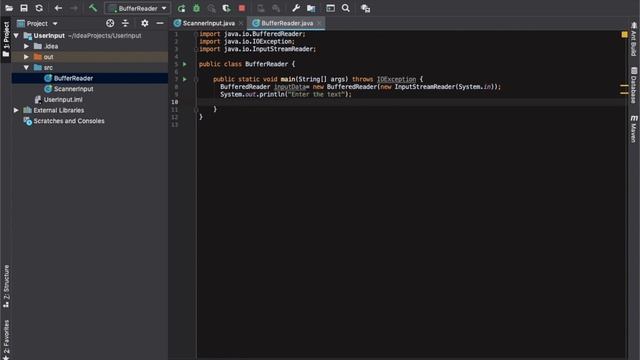Image resolution: width=640 pixels, height=360 pixels.
Task: Click the import java.io.InputStreamReader line
Action: [x=258, y=49]
